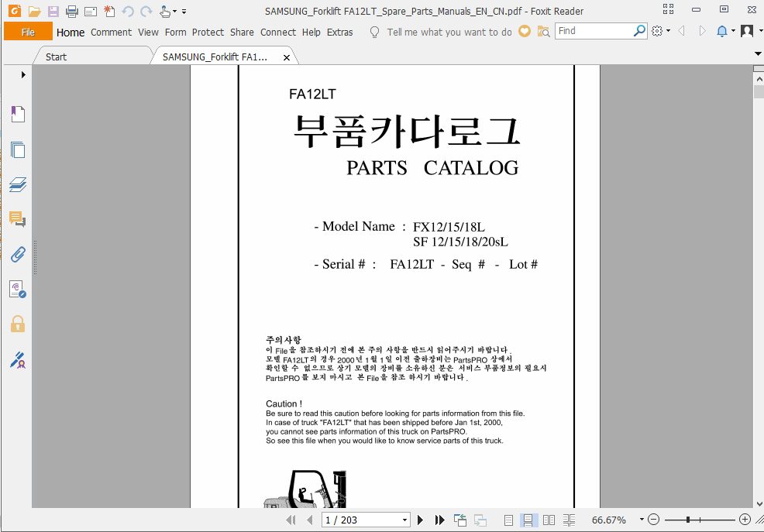764x532 pixels.
Task: Switch to the Start tab
Action: (x=54, y=56)
